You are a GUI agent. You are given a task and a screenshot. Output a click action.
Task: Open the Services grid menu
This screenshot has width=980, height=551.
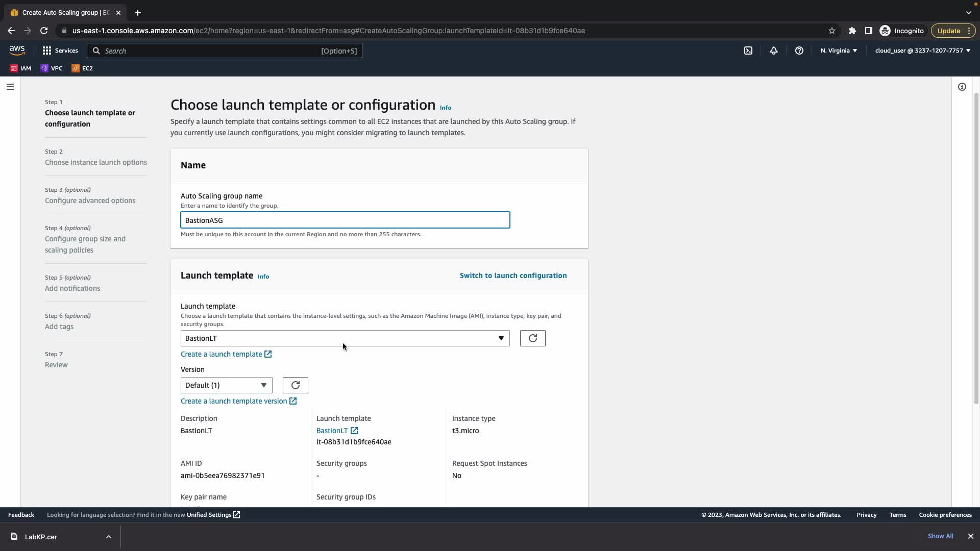(60, 51)
